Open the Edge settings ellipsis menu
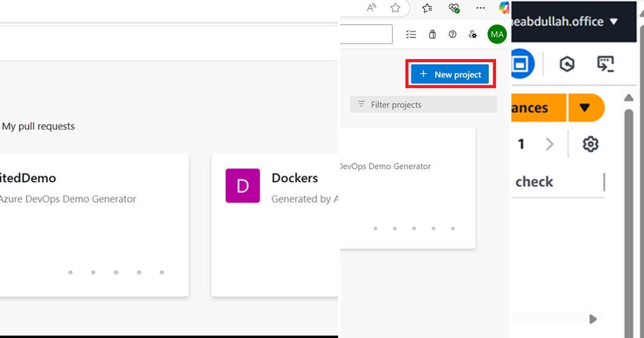 pyautogui.click(x=480, y=8)
